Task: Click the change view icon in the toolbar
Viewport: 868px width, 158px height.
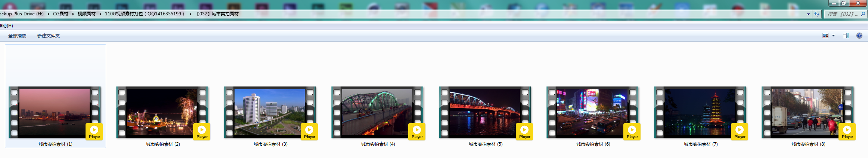Action: coord(825,36)
